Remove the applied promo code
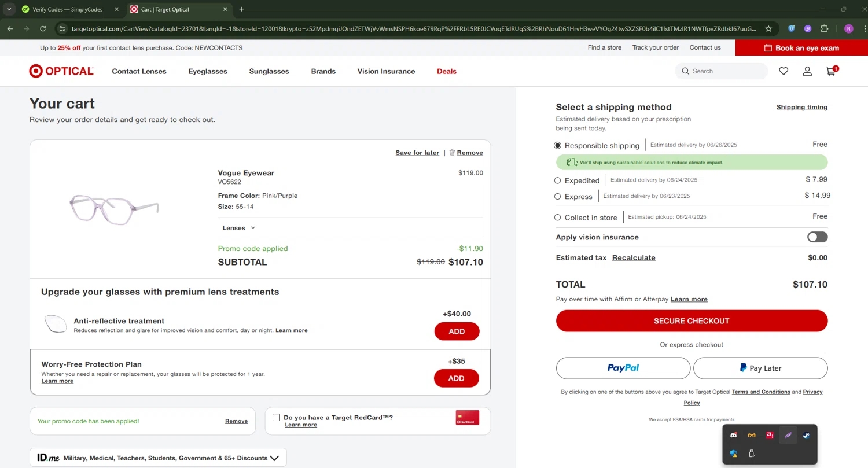 (236, 421)
